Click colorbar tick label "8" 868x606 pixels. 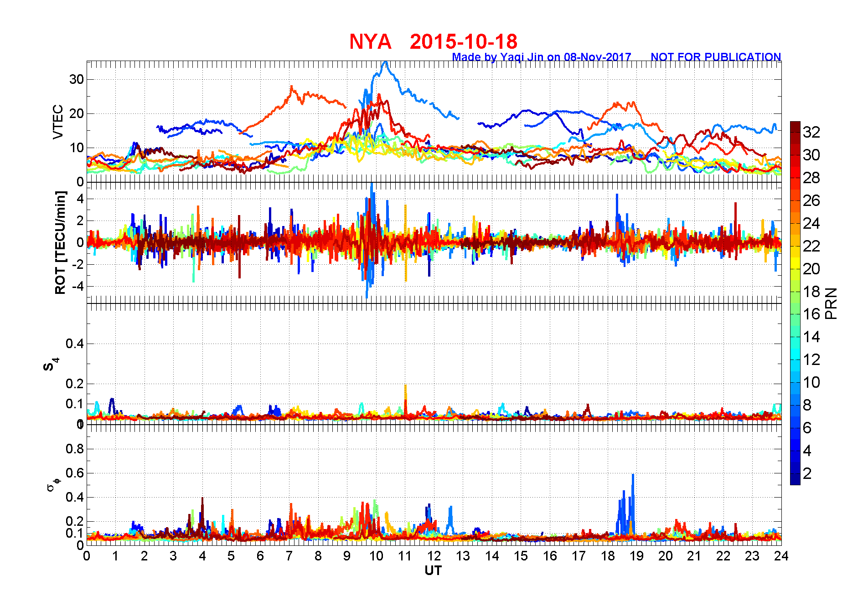(x=807, y=405)
